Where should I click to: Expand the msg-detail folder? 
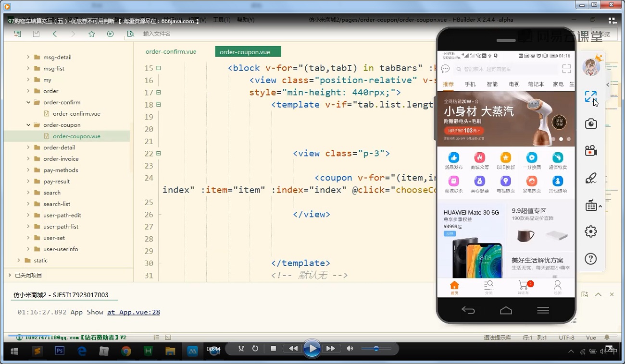(x=28, y=57)
